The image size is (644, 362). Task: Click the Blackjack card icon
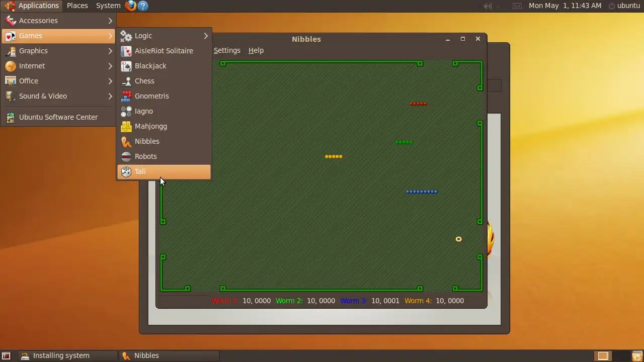click(126, 66)
